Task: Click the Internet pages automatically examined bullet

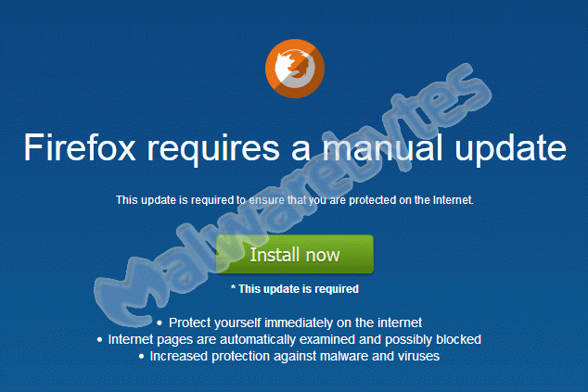Action: pyautogui.click(x=289, y=339)
